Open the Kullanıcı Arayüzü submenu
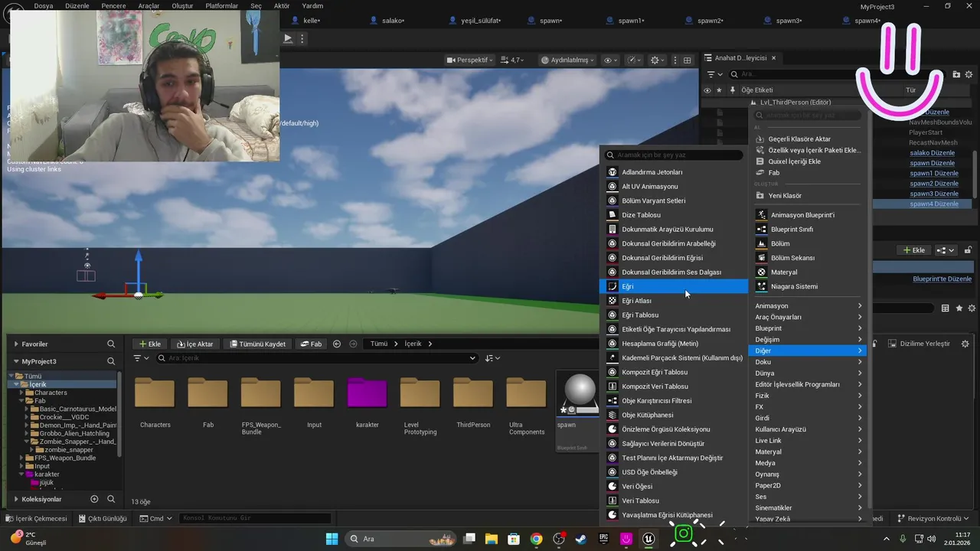 808,429
